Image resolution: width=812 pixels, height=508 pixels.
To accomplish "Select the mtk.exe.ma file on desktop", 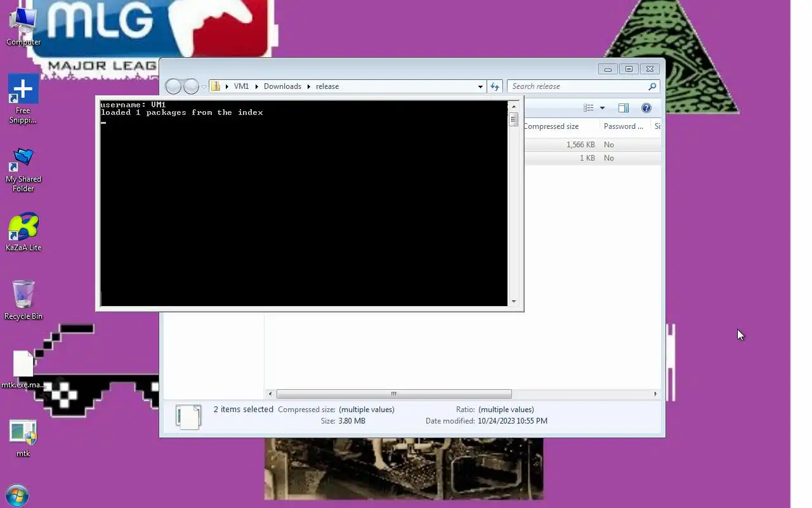I will (23, 370).
